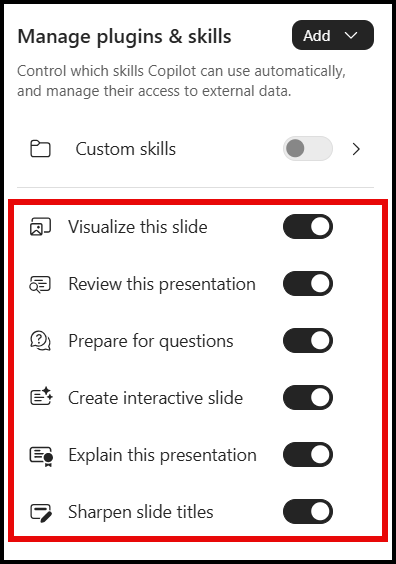Disable the Review this presentation switch

click(308, 284)
